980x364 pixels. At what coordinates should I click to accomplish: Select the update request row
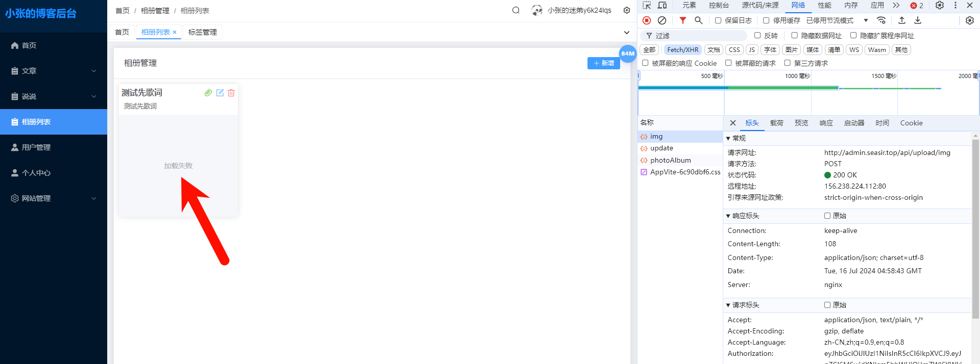click(x=680, y=148)
